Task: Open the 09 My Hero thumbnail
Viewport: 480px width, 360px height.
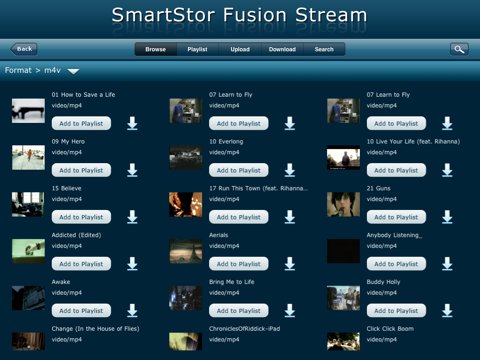Action: tap(28, 157)
